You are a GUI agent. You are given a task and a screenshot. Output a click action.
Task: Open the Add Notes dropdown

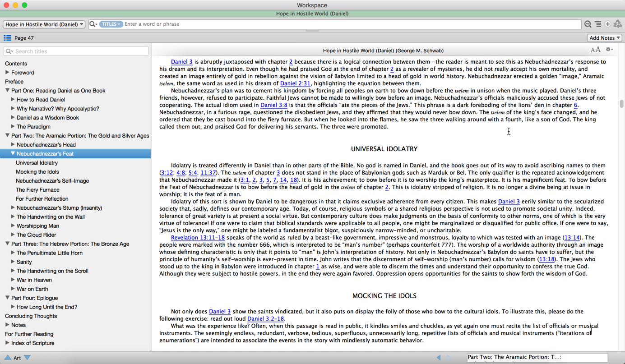(x=605, y=38)
